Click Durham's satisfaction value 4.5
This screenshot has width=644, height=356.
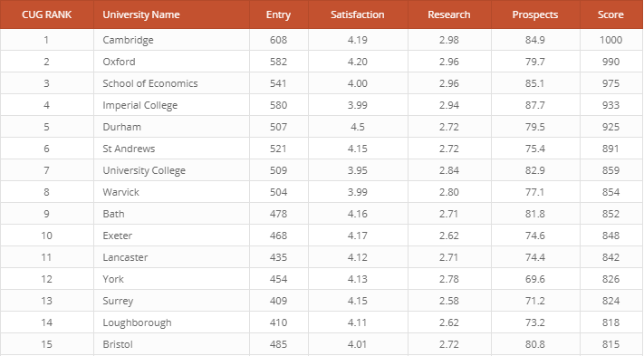pyautogui.click(x=357, y=127)
